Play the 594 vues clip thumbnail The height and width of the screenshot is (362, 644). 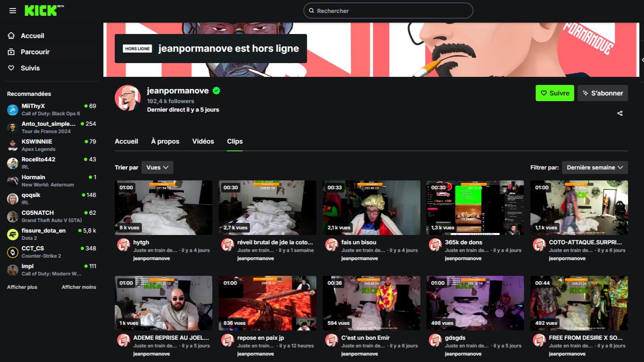[x=372, y=303]
